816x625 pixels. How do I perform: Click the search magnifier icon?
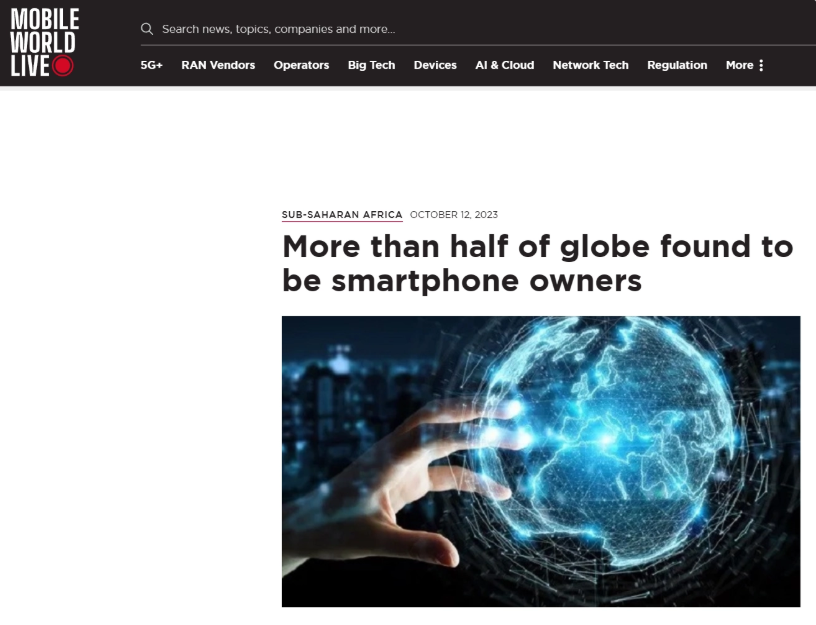coord(147,29)
